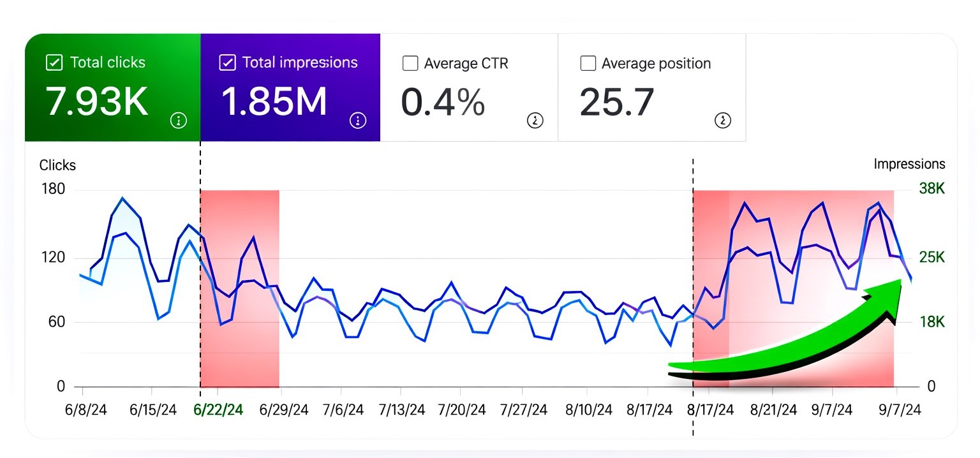Click the 6/8/24 date on the axis
The image size is (980, 458).
click(87, 410)
